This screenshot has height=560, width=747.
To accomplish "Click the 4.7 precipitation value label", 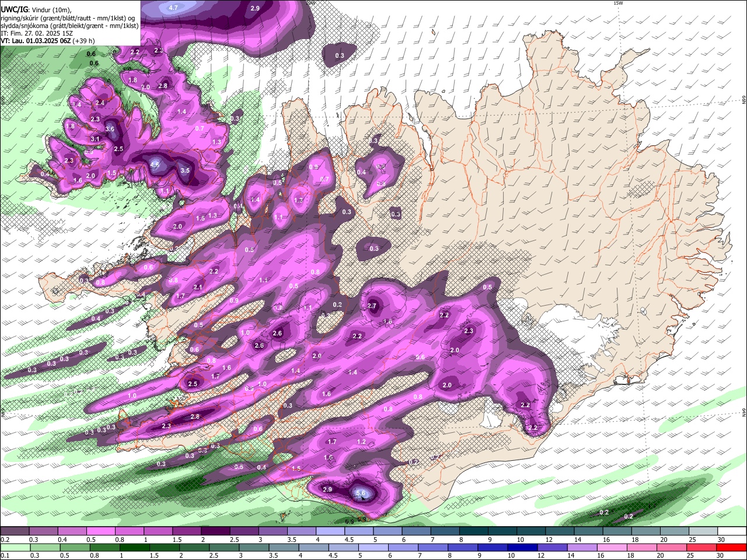I will point(173,8).
